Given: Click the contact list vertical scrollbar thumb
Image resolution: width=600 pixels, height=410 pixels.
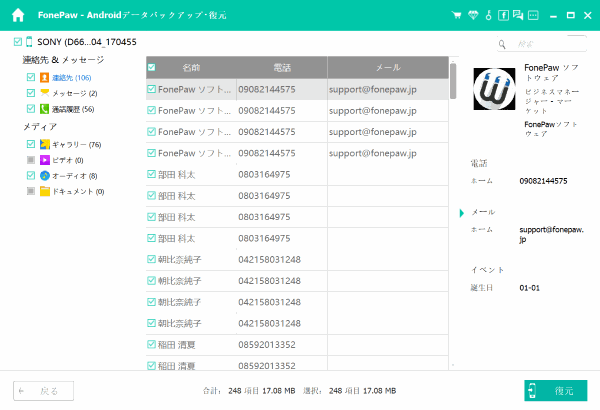Looking at the screenshot, I should tap(453, 81).
